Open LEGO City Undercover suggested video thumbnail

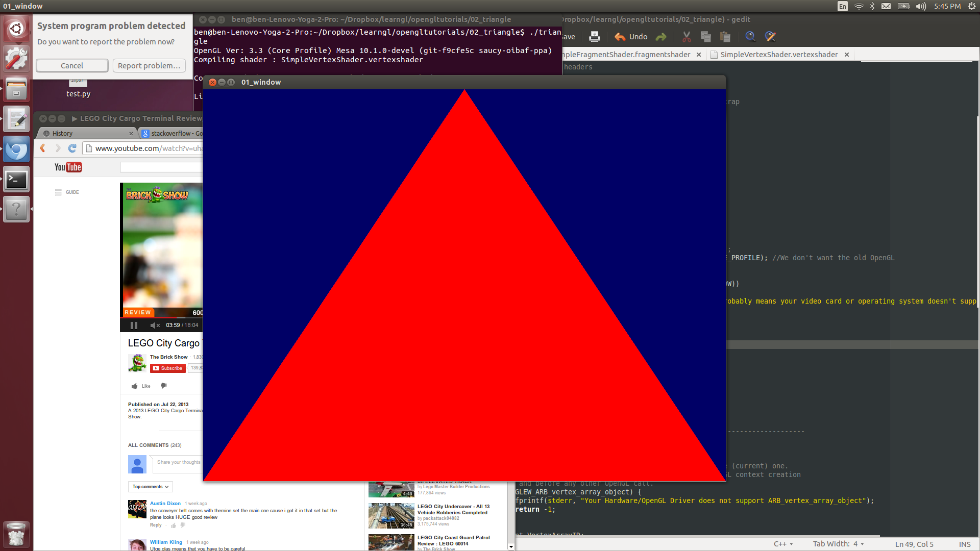[x=391, y=516]
